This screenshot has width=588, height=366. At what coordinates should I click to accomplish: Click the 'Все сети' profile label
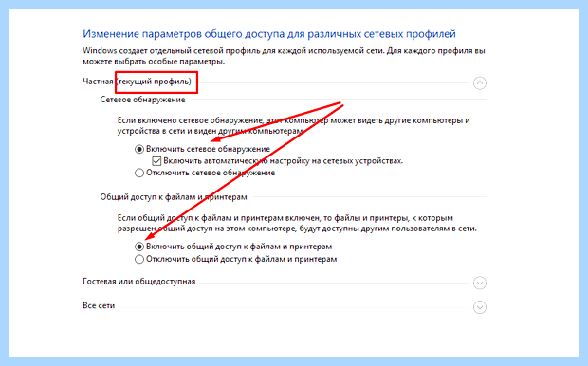point(99,306)
